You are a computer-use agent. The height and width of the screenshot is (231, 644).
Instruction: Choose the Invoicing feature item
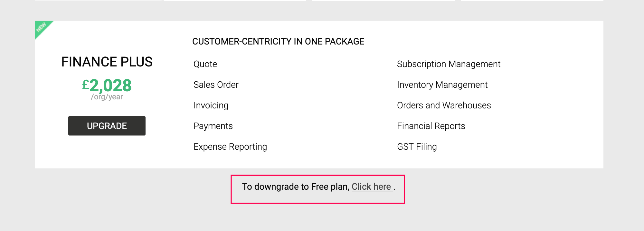[211, 105]
